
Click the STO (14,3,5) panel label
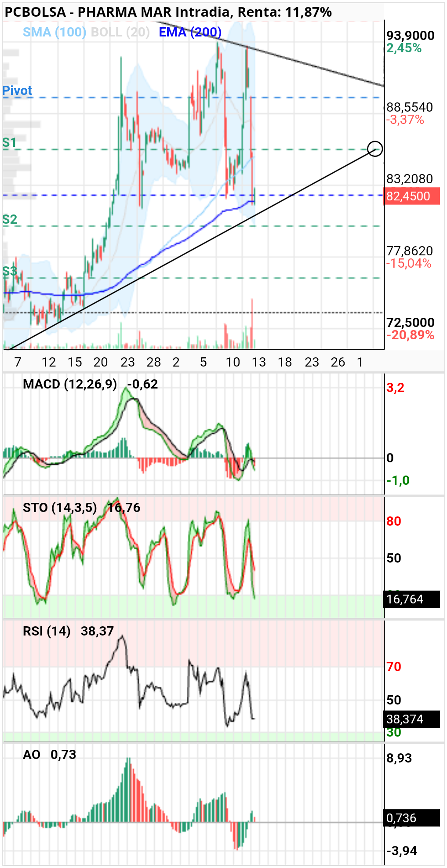point(60,508)
